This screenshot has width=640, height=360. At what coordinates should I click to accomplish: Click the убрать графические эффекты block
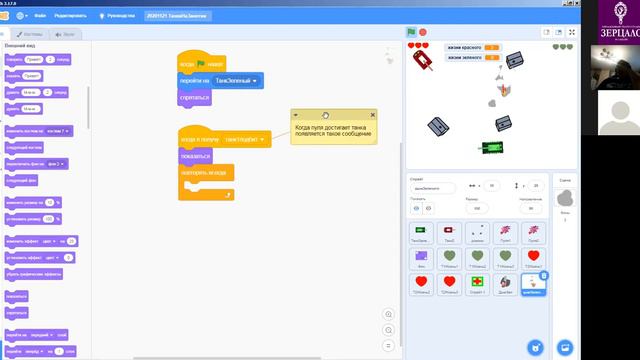coord(33,274)
